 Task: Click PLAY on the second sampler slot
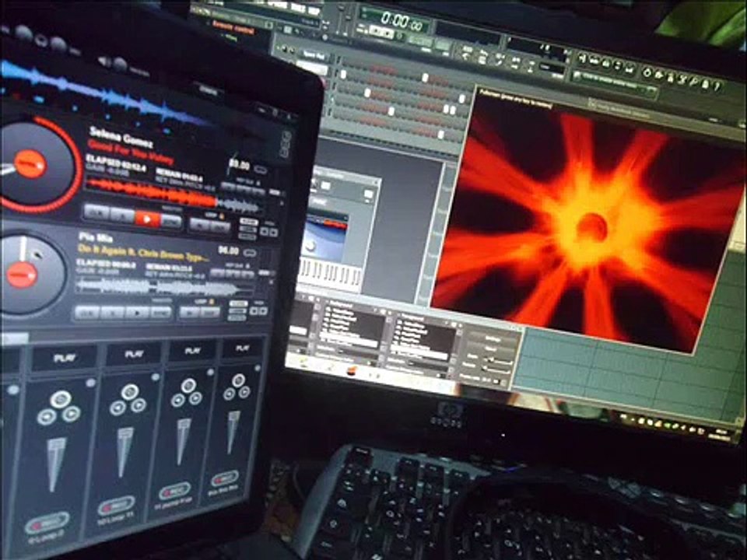[135, 354]
